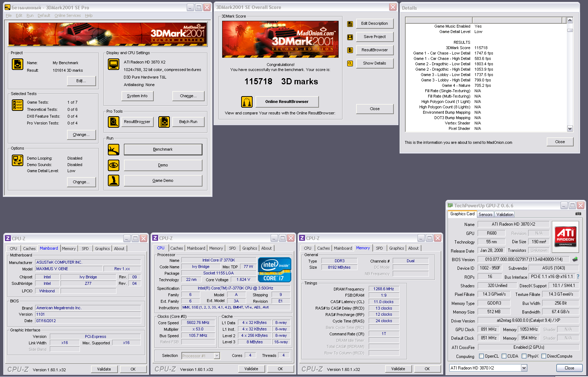Click the Benchmark button
The height and width of the screenshot is (377, 588).
[163, 150]
